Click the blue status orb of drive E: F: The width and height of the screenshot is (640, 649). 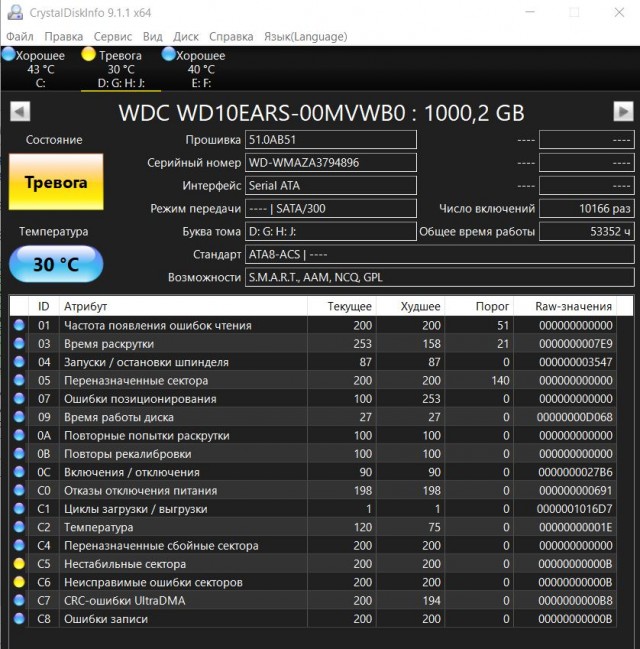point(168,54)
